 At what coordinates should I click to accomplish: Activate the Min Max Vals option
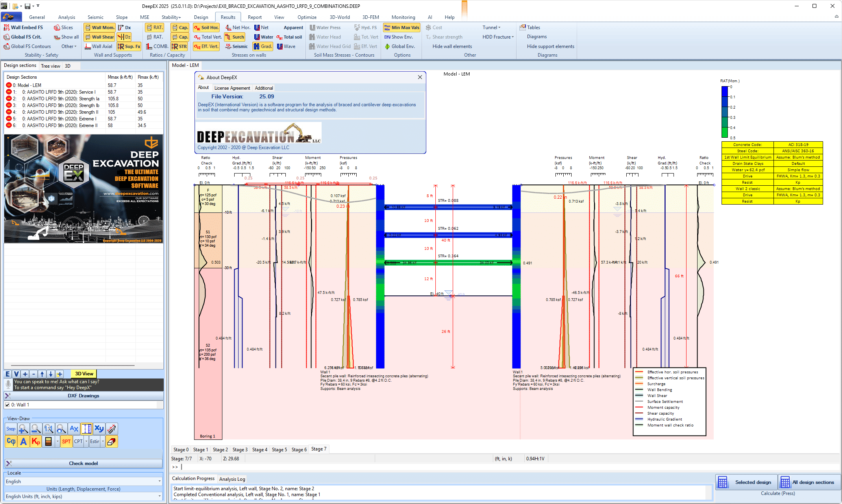pyautogui.click(x=401, y=27)
